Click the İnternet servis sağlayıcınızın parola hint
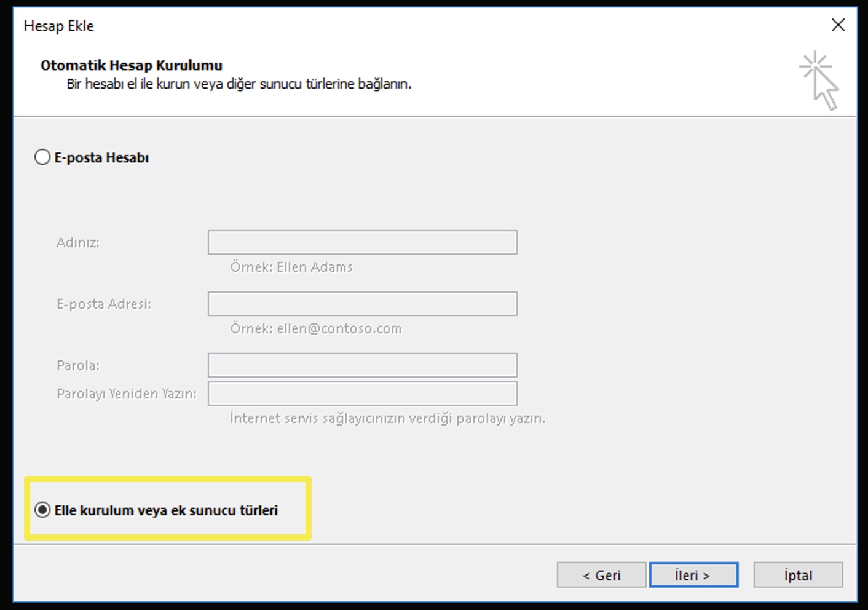The width and height of the screenshot is (868, 610). click(x=387, y=419)
